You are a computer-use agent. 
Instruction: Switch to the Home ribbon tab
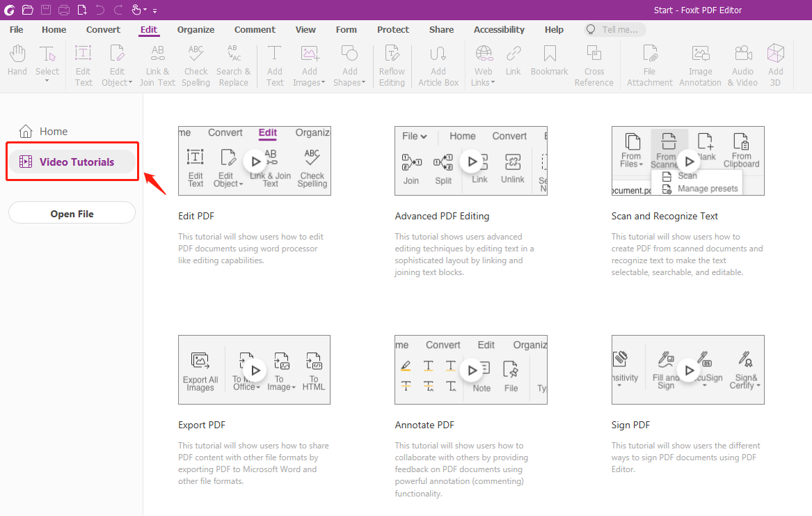pyautogui.click(x=54, y=29)
